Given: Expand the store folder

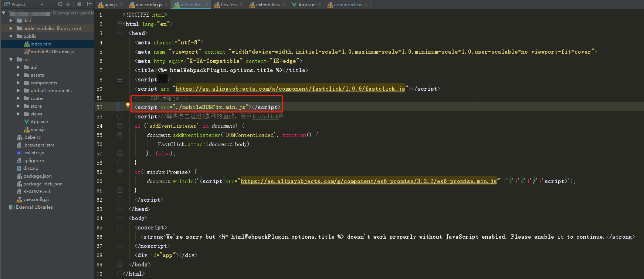Looking at the screenshot, I should pos(18,106).
